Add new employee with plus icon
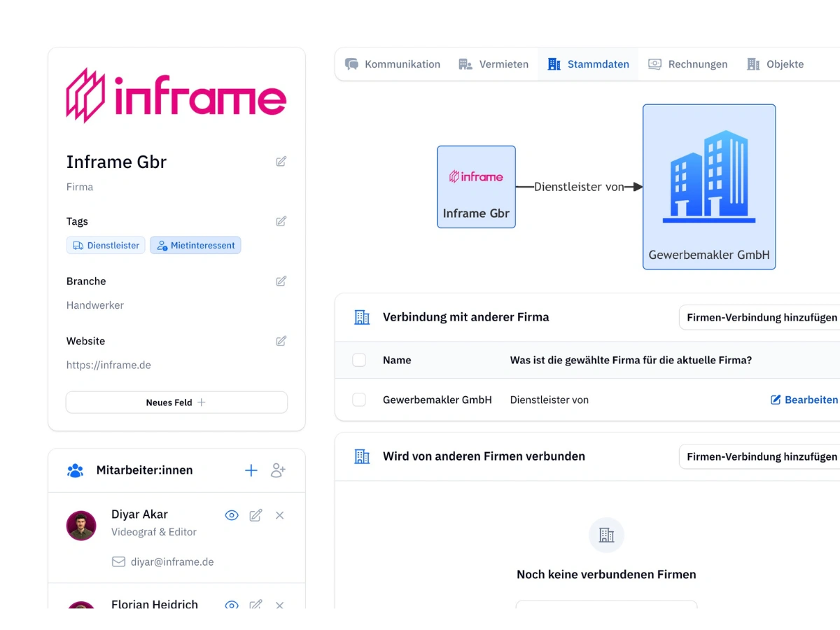840x630 pixels. pyautogui.click(x=251, y=470)
